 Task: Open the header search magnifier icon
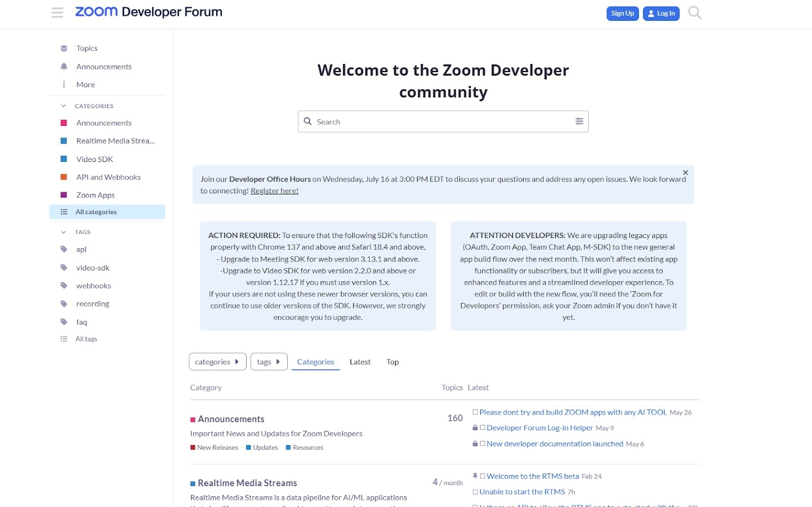694,13
